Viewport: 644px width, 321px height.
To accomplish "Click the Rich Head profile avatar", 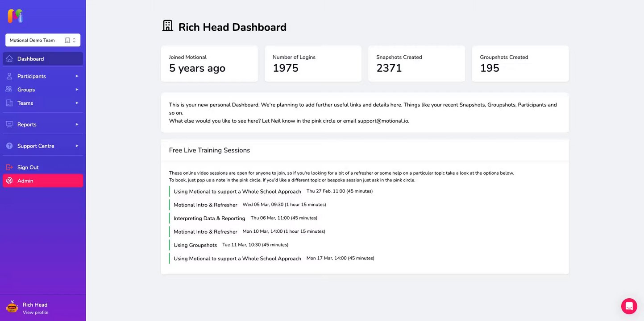I will (12, 307).
